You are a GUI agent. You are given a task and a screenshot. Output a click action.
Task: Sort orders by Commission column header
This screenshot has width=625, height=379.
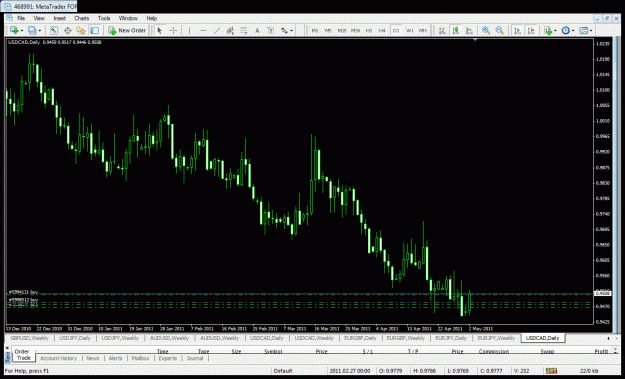[x=493, y=352]
